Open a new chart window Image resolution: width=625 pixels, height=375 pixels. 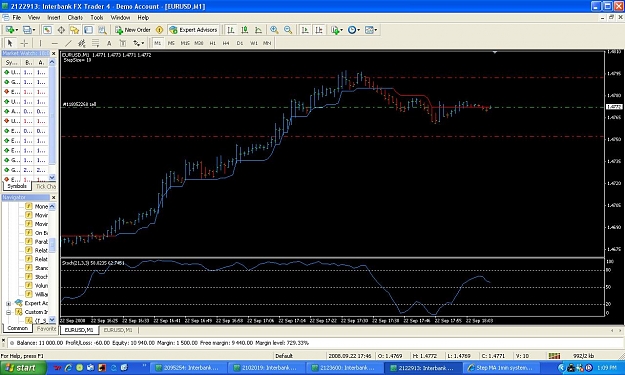coord(9,30)
